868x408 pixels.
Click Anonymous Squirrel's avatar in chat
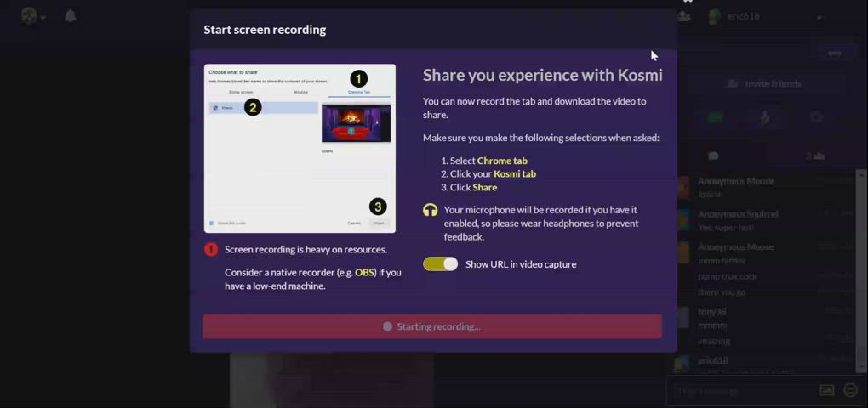(x=683, y=220)
